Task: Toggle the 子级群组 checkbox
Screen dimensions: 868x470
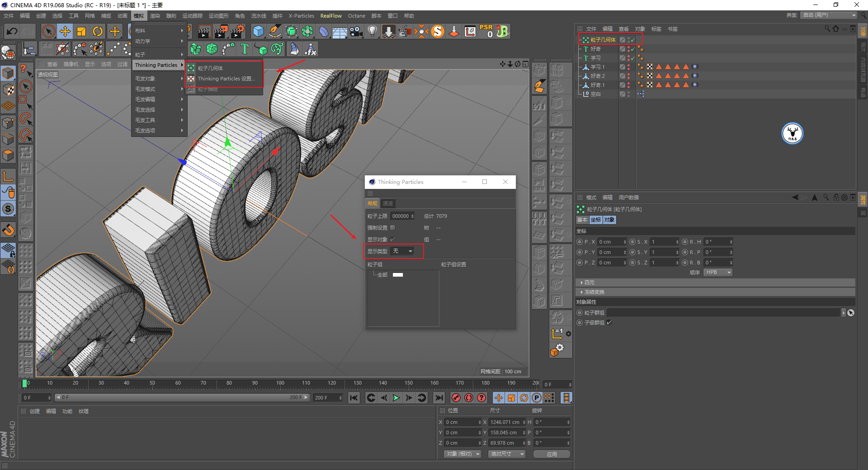Action: (x=609, y=323)
